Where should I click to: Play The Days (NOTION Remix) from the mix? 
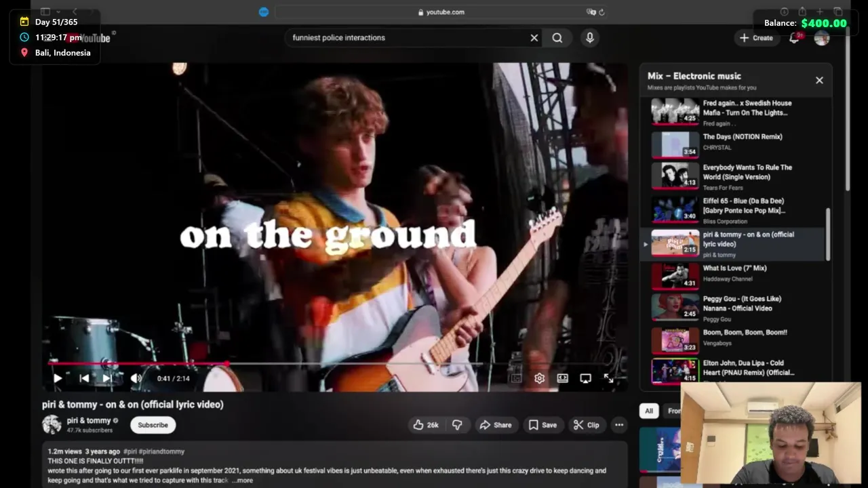click(736, 144)
